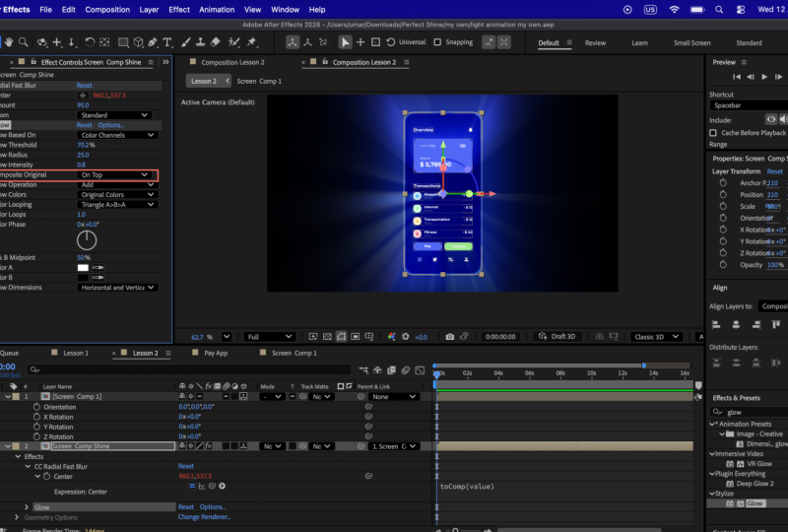
Task: Click Reset for CC Radial Fast Blur in the timeline
Action: point(186,466)
